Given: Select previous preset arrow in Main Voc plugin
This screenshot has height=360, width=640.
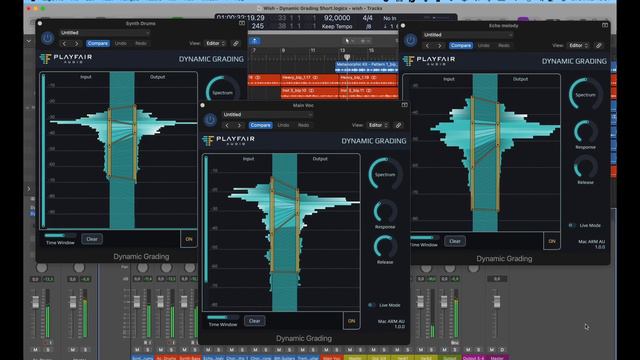Looking at the screenshot, I should click(x=227, y=125).
